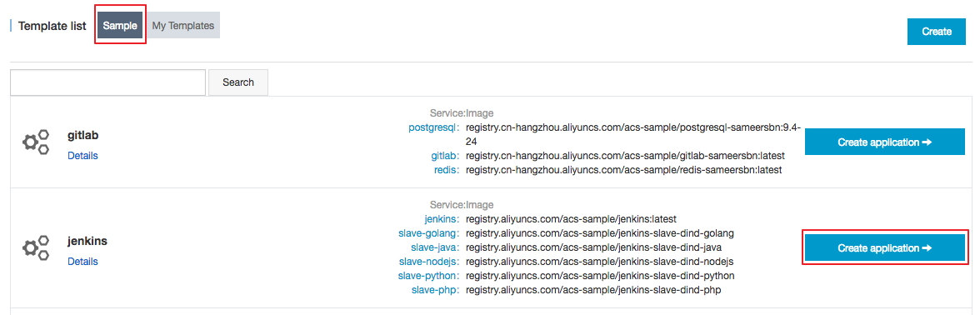Open Details link under jenkins

pos(82,262)
